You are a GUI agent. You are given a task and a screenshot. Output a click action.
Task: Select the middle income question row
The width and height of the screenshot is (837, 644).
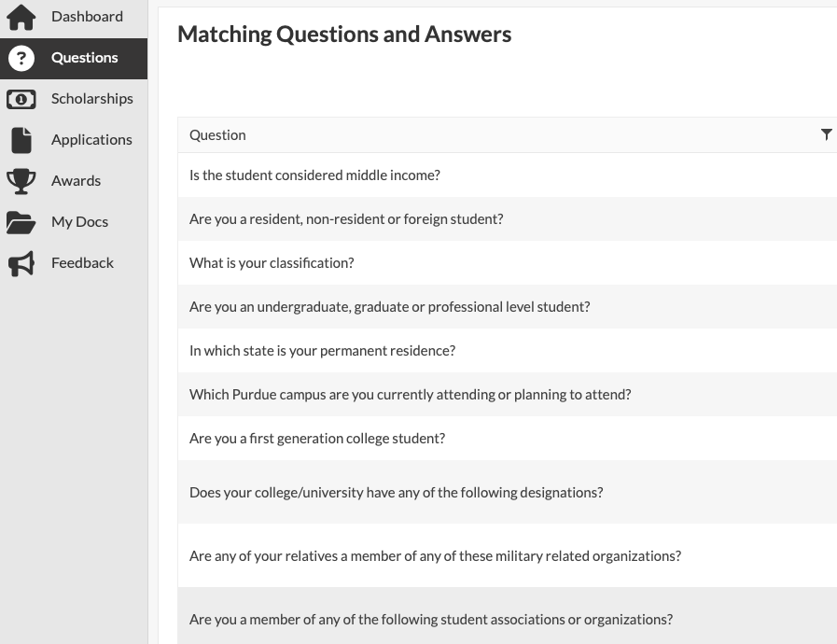[x=314, y=175]
